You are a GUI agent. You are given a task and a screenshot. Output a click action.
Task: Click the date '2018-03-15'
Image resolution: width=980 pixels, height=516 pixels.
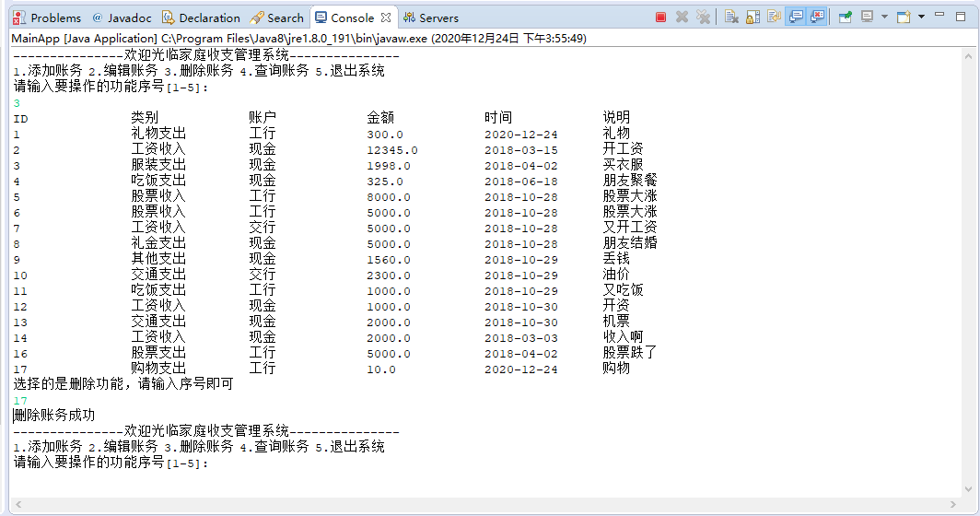[520, 150]
